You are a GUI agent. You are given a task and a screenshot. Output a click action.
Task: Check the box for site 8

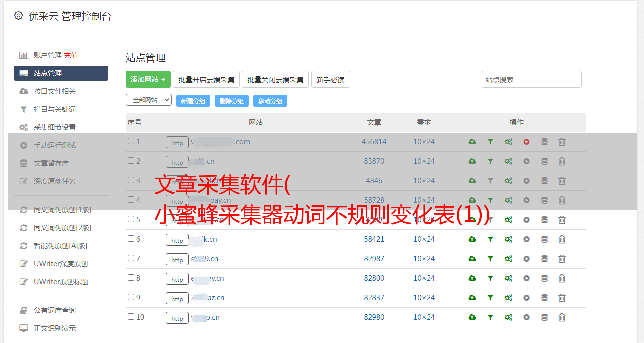(131, 278)
